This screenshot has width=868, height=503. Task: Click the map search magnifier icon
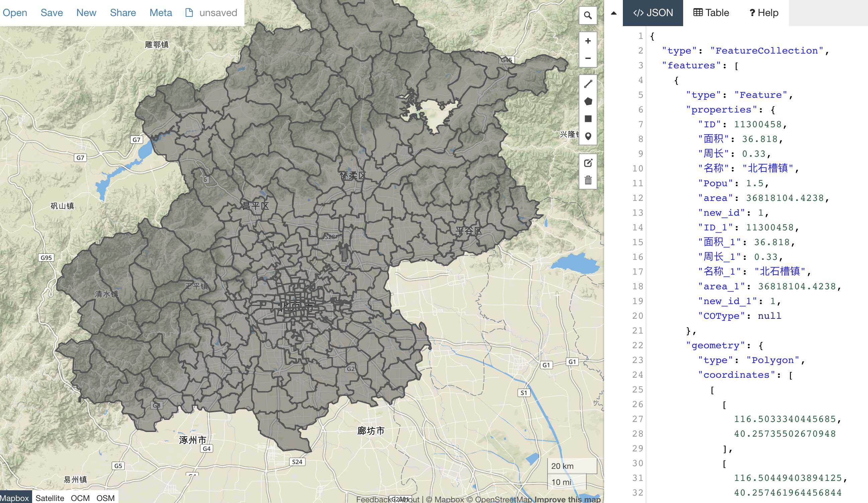[x=588, y=15]
